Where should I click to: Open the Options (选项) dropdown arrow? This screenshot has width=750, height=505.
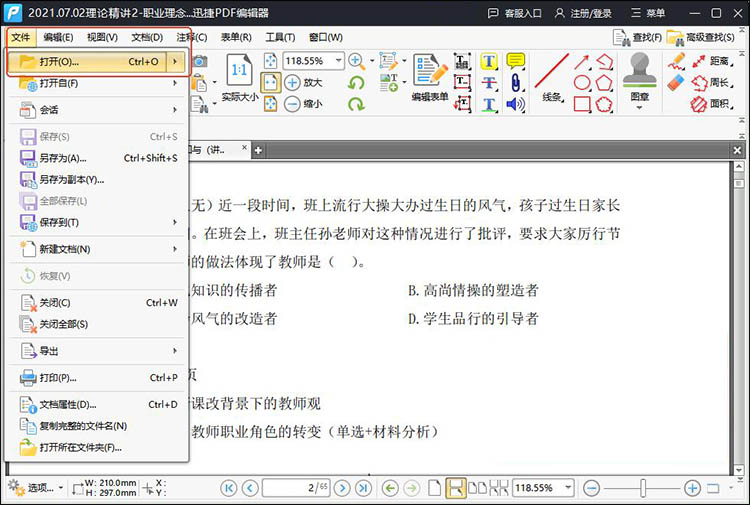pyautogui.click(x=61, y=488)
